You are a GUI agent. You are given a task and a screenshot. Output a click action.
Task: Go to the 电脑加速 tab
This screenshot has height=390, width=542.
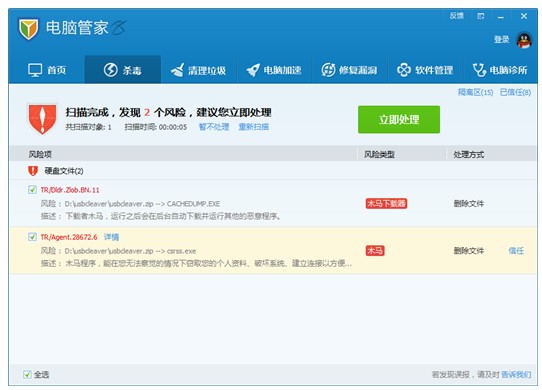pos(274,70)
